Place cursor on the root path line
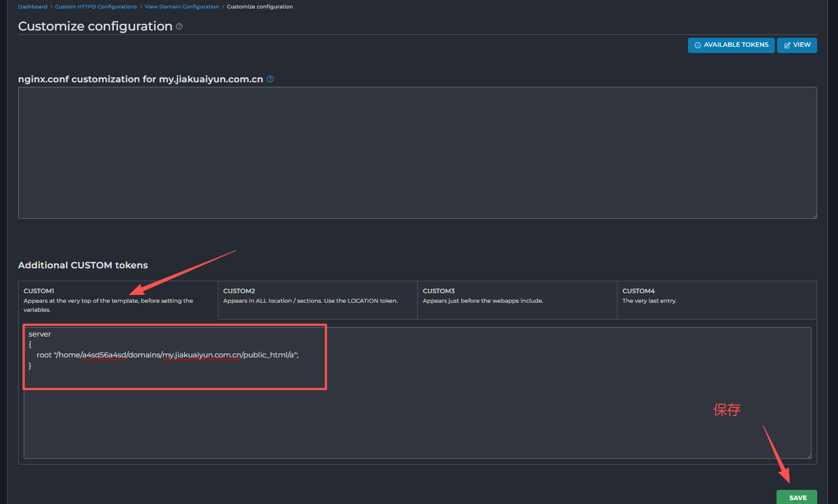Screen dimensions: 838x504 tap(169, 355)
